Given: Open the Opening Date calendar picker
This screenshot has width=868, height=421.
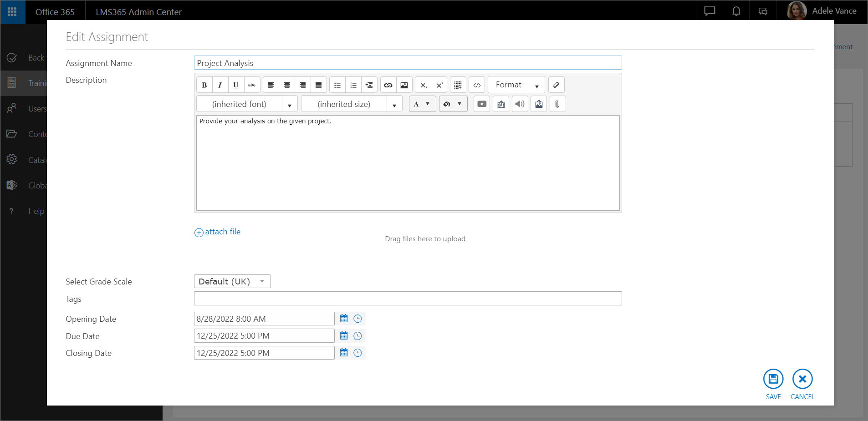Looking at the screenshot, I should (x=344, y=319).
